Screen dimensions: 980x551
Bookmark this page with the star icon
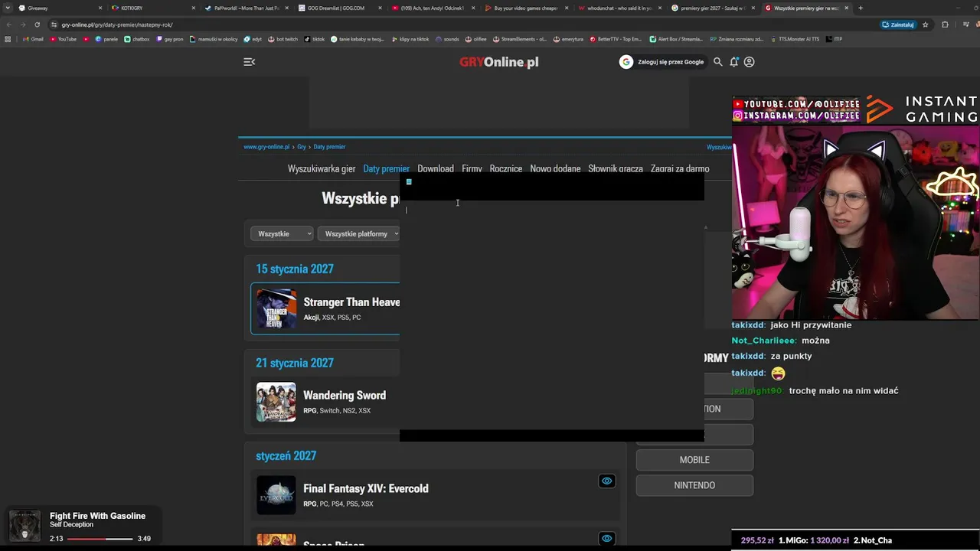click(x=925, y=24)
